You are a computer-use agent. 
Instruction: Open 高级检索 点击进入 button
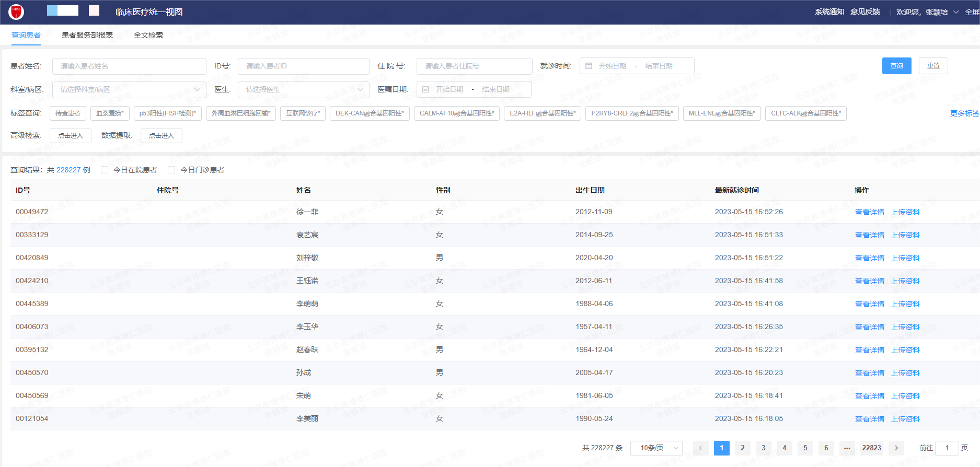(x=71, y=136)
